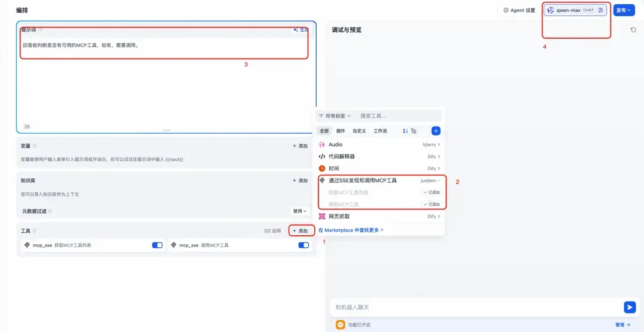
Task: Click the 功能已开启 label
Action: 360,325
